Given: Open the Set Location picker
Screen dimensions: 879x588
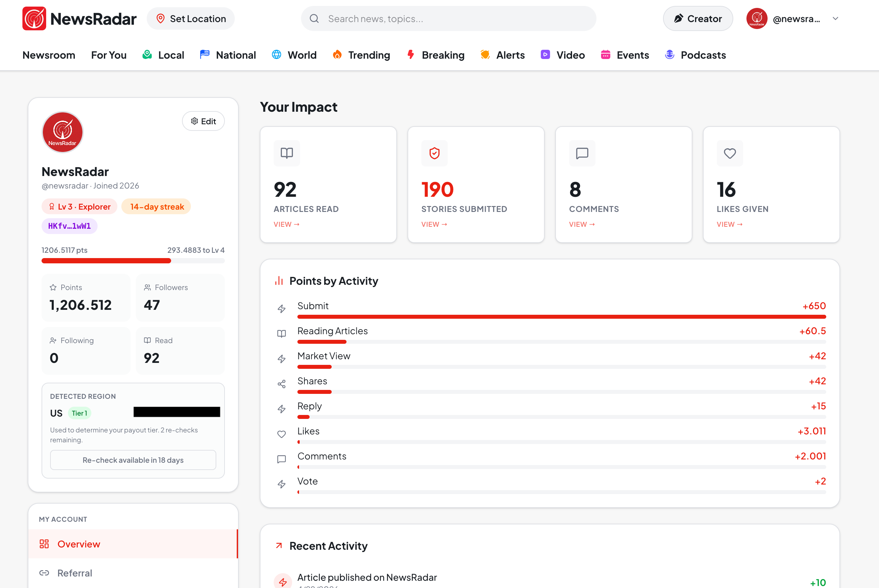Looking at the screenshot, I should [x=191, y=18].
